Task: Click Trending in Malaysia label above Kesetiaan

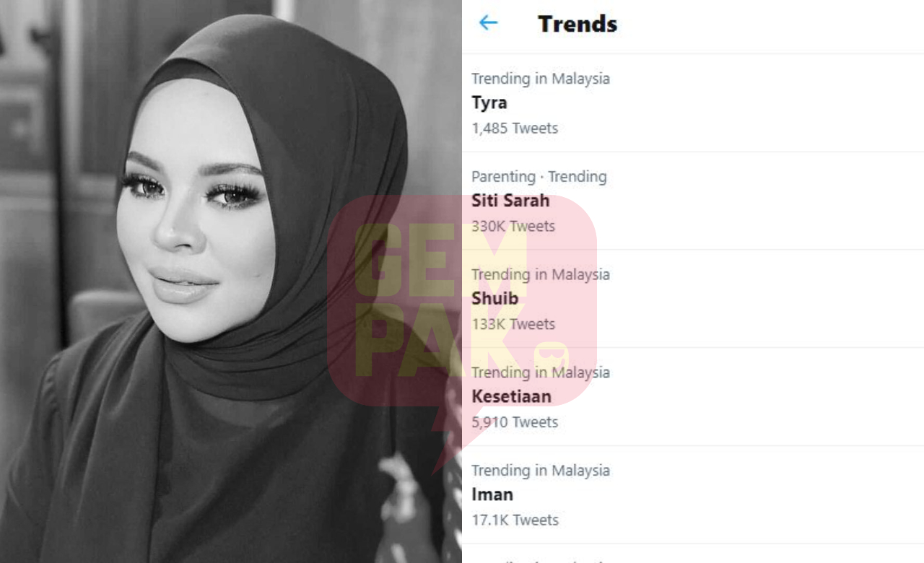Action: (x=541, y=372)
